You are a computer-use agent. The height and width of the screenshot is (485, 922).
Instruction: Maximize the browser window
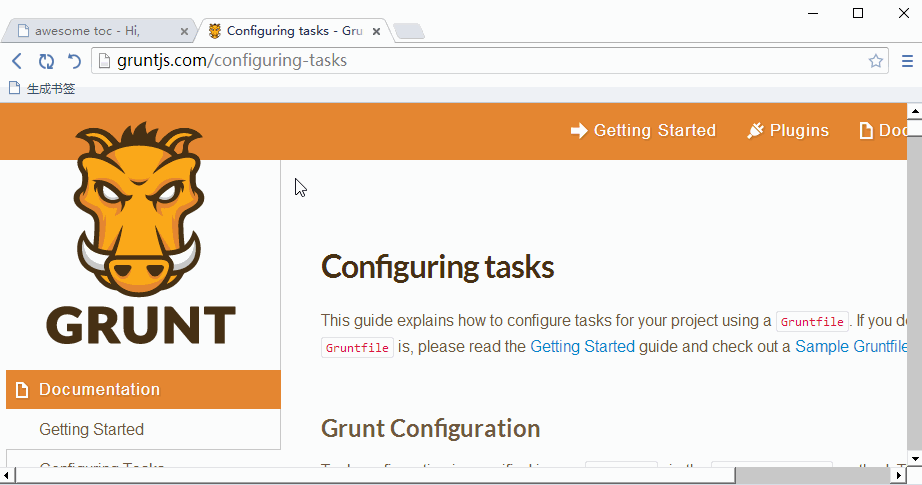click(858, 13)
